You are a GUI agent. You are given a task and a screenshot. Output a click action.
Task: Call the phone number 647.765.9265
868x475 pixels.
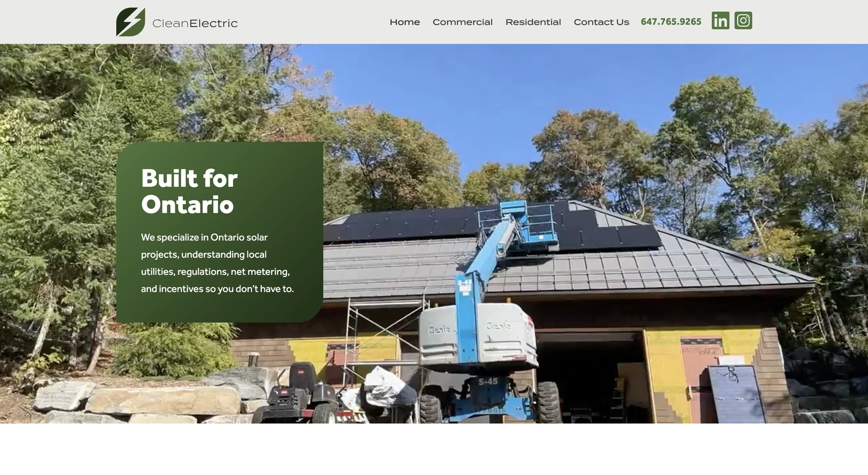pyautogui.click(x=671, y=22)
